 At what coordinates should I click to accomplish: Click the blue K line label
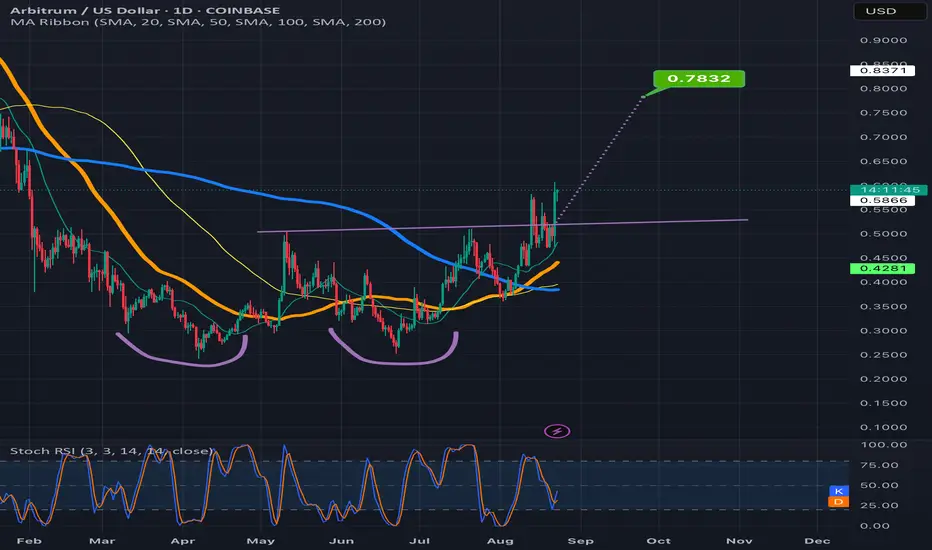pos(839,491)
